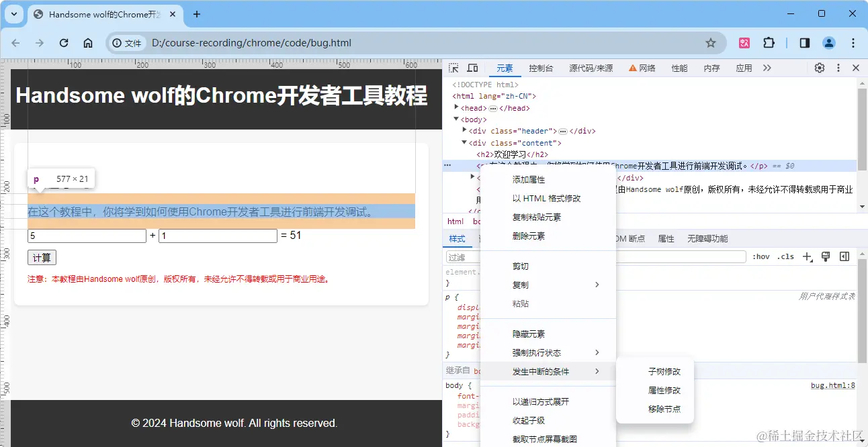Open the 发生中断的条件 submenu
Image resolution: width=868 pixels, height=447 pixels.
(x=548, y=371)
